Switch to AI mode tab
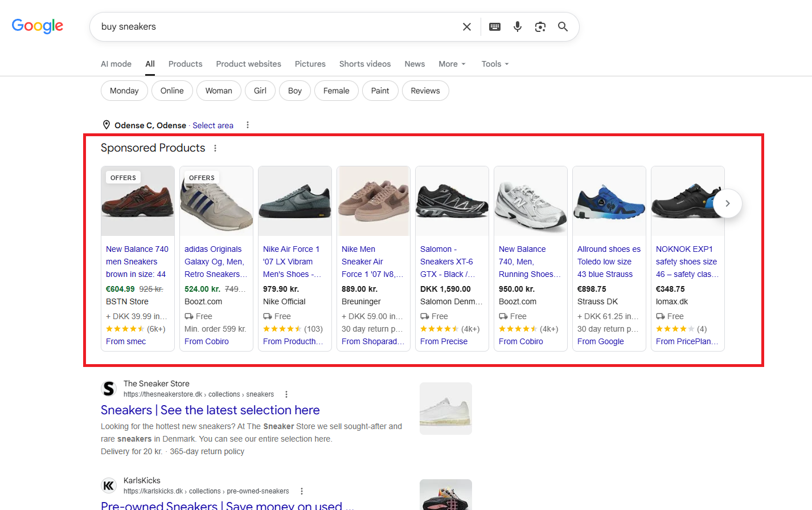The width and height of the screenshot is (812, 510). point(116,64)
